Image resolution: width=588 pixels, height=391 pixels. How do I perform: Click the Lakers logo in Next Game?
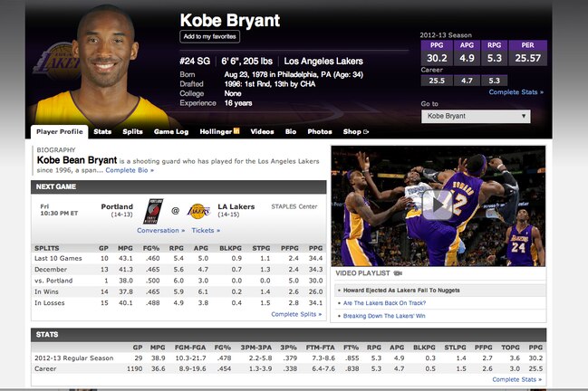pos(198,211)
